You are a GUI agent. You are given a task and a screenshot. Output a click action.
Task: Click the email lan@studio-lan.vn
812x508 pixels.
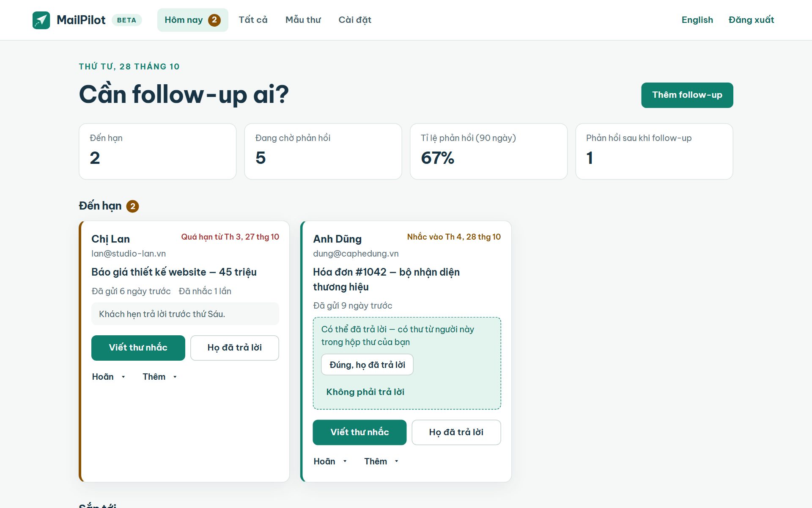click(129, 254)
